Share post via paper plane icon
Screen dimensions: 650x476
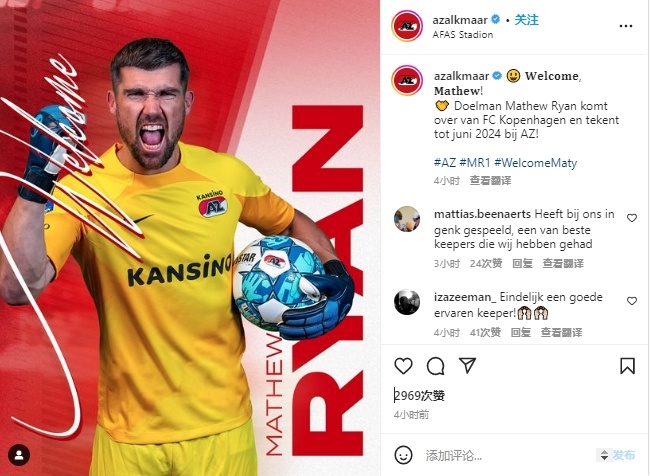467,365
